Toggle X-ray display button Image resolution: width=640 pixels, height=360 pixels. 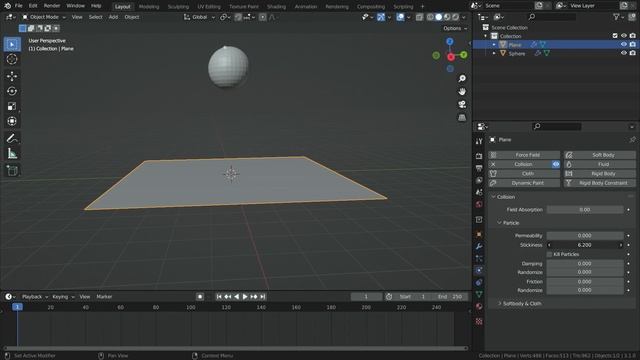click(x=419, y=17)
